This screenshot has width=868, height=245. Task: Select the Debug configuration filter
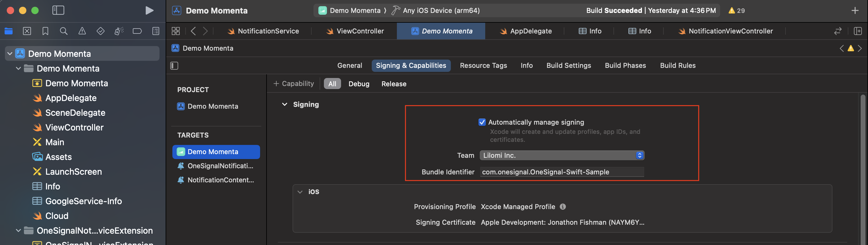359,84
